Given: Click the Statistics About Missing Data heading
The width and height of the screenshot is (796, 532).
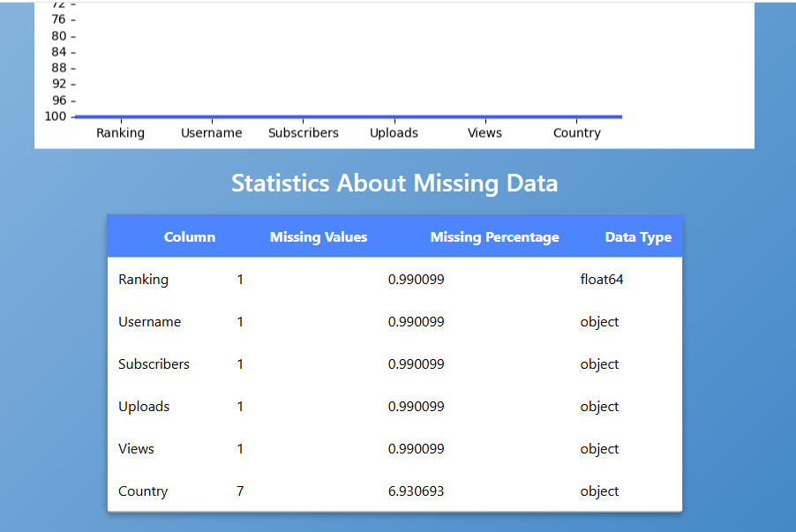Looking at the screenshot, I should (x=394, y=184).
